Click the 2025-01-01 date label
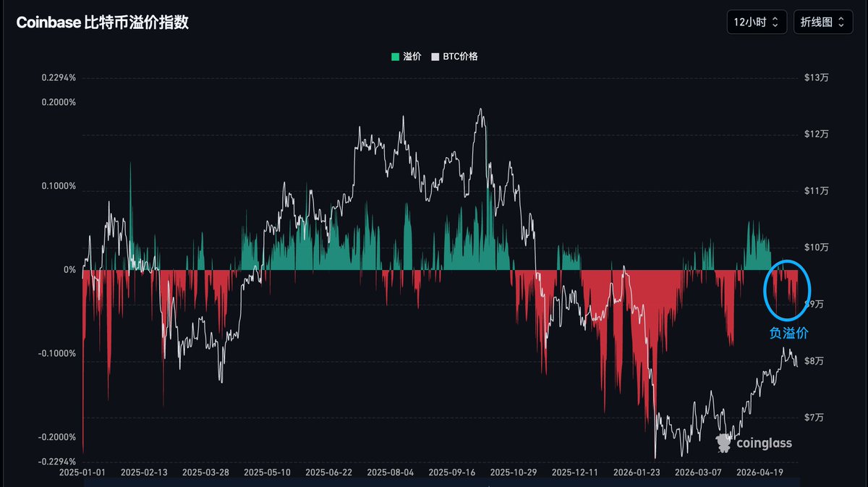This screenshot has width=868, height=487. [82, 473]
